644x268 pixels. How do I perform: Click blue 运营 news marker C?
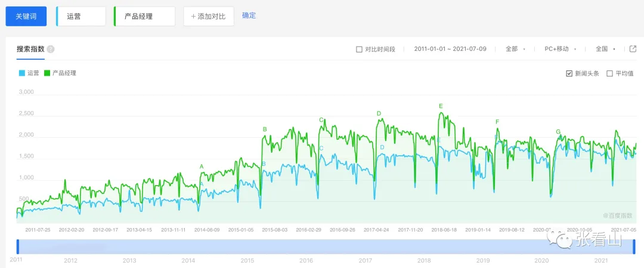tap(321, 149)
